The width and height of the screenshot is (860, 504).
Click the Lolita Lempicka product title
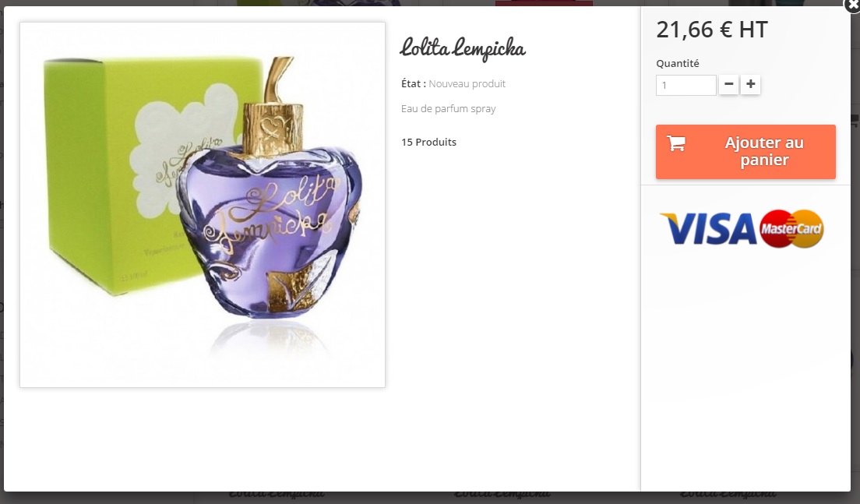tap(463, 48)
